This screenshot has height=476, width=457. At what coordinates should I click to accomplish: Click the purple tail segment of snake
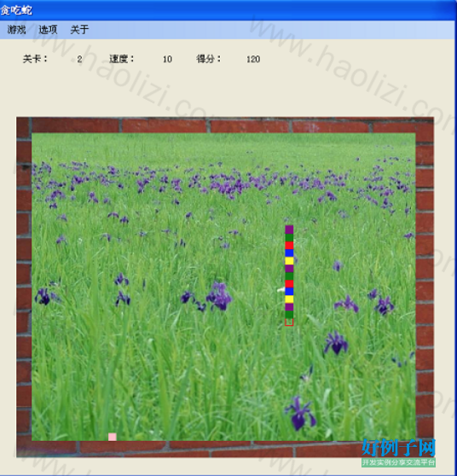coord(289,229)
